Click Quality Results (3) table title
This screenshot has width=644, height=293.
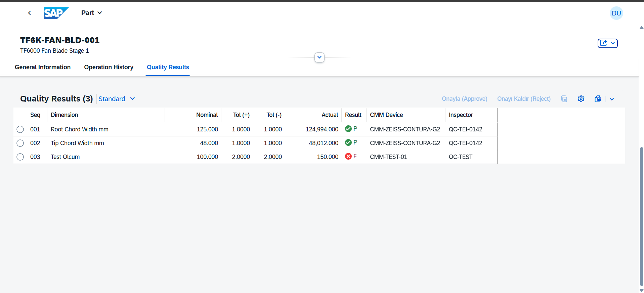[x=56, y=99]
